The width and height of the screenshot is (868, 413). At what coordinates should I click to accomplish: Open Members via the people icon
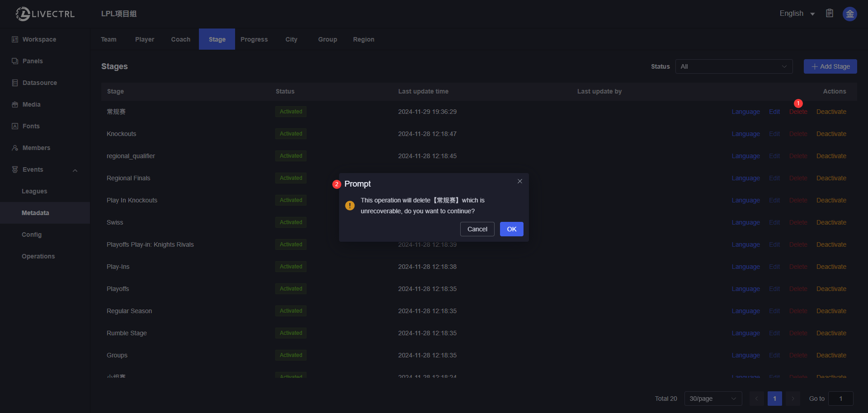pyautogui.click(x=15, y=148)
